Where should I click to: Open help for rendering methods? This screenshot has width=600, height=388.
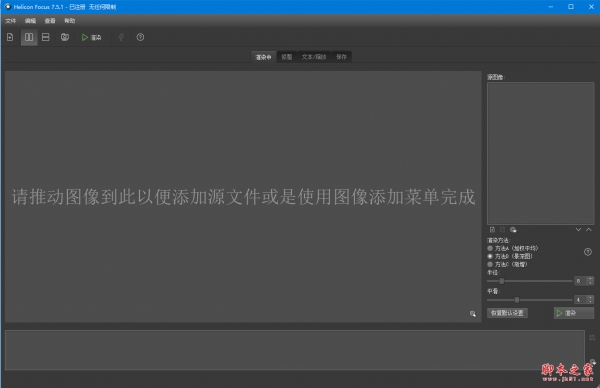[588, 252]
